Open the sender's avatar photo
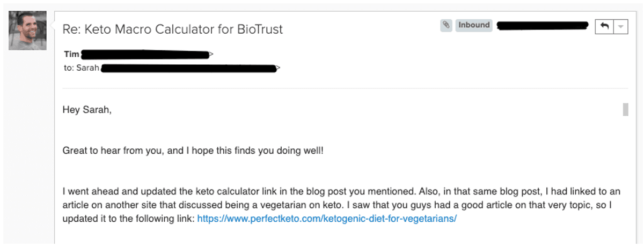 pyautogui.click(x=27, y=31)
